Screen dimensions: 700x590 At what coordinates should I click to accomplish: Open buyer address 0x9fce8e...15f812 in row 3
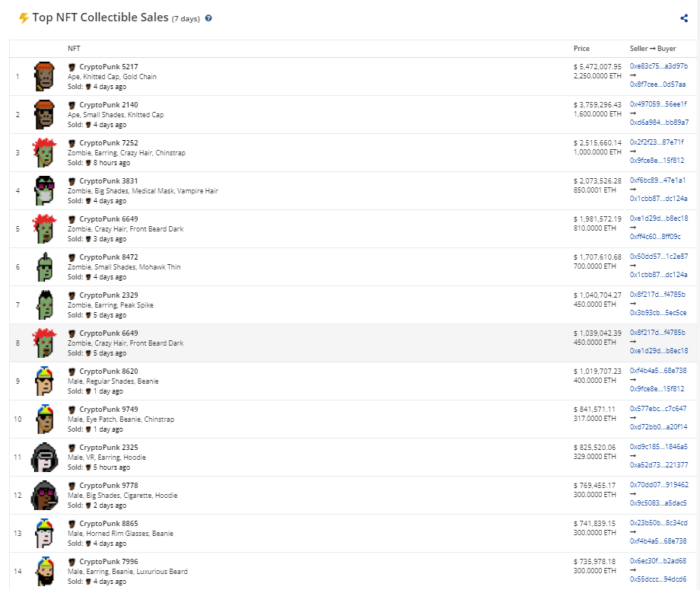pyautogui.click(x=658, y=160)
